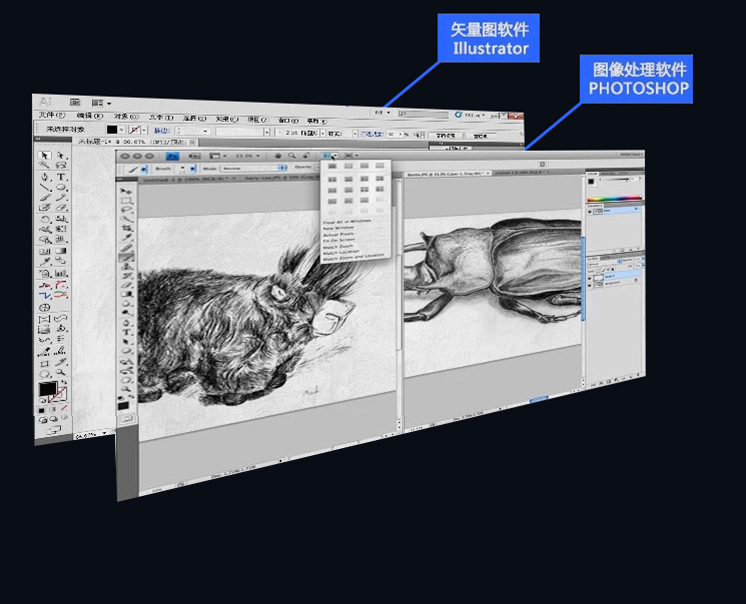The height and width of the screenshot is (604, 746).
Task: Click the Zoom icon in Photoshop application bar
Action: click(x=292, y=156)
